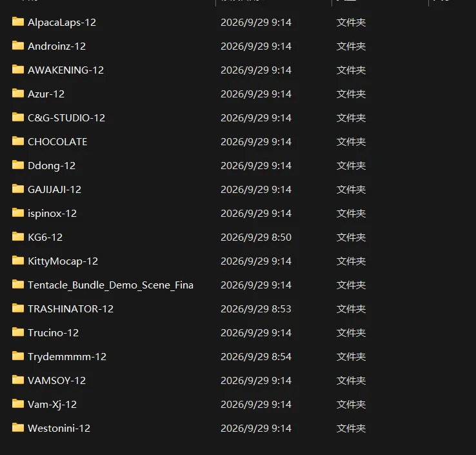This screenshot has height=455, width=476.
Task: Select the AlpacaLaps-12 folder name
Action: pyautogui.click(x=62, y=23)
